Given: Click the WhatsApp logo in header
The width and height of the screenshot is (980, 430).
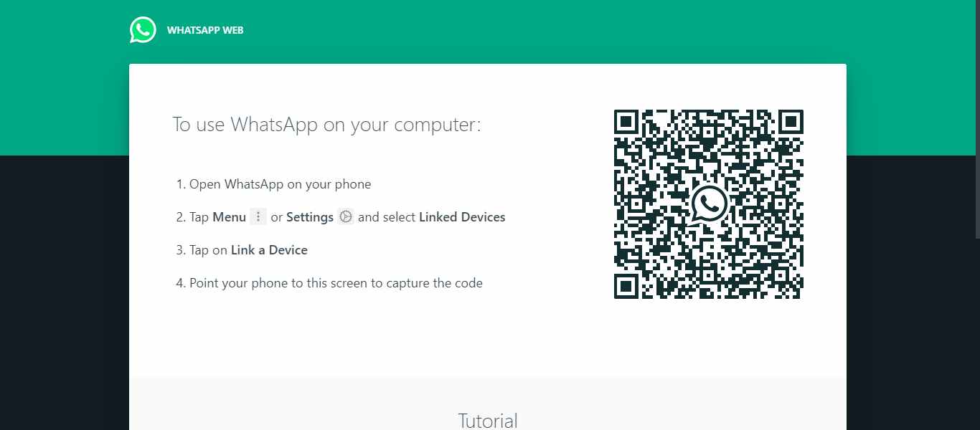Looking at the screenshot, I should tap(143, 30).
